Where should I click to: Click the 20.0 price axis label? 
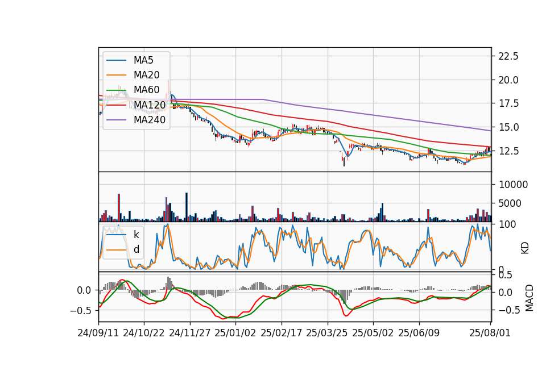(508, 80)
